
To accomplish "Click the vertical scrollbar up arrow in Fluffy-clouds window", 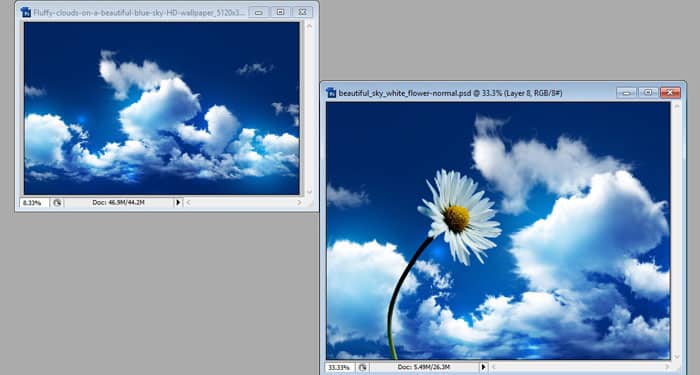I will (309, 26).
